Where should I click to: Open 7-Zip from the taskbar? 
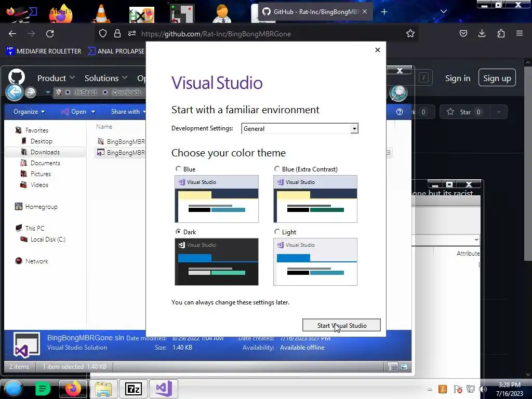134,389
